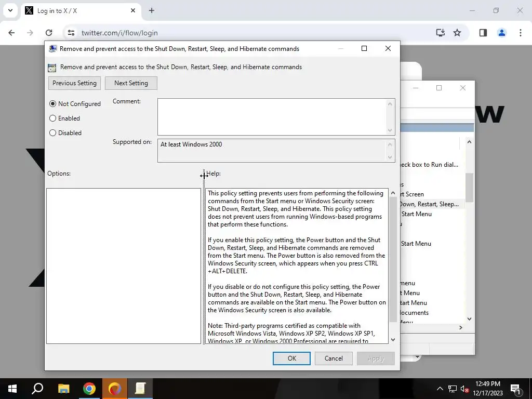
Task: Click the 'locuments' row in background window
Action: pos(414,313)
